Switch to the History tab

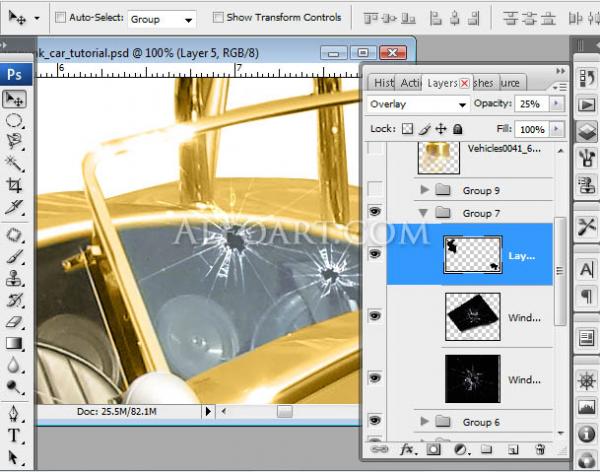[384, 82]
